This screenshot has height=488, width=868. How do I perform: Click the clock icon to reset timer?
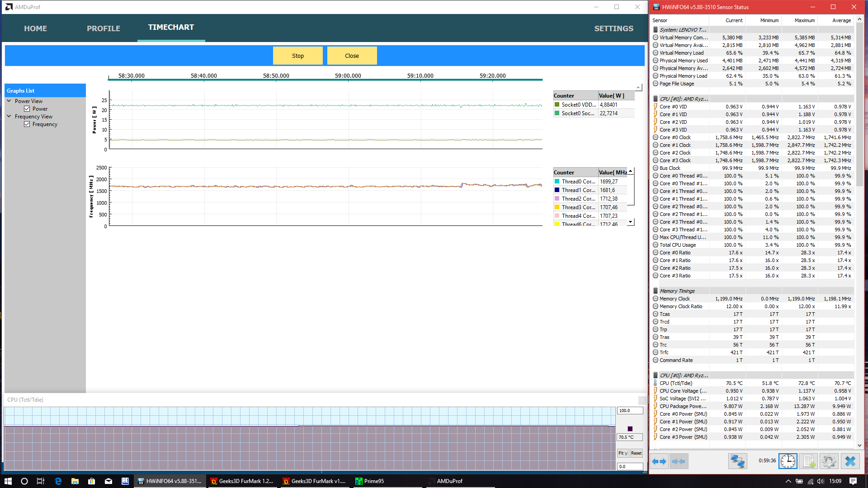click(x=788, y=461)
